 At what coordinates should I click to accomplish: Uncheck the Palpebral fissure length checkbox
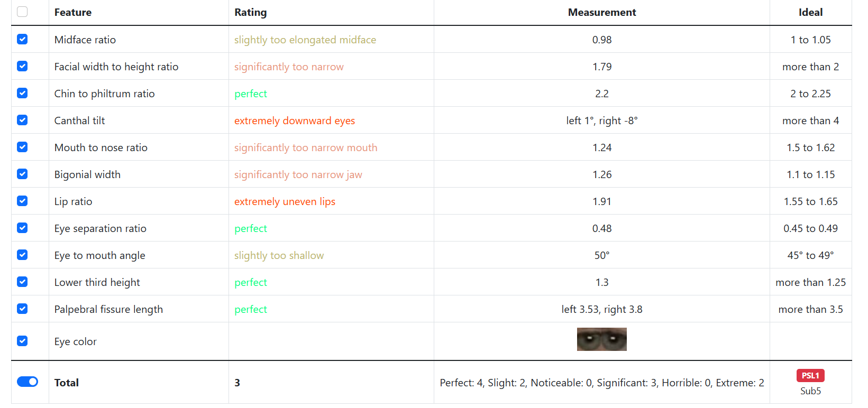(22, 309)
